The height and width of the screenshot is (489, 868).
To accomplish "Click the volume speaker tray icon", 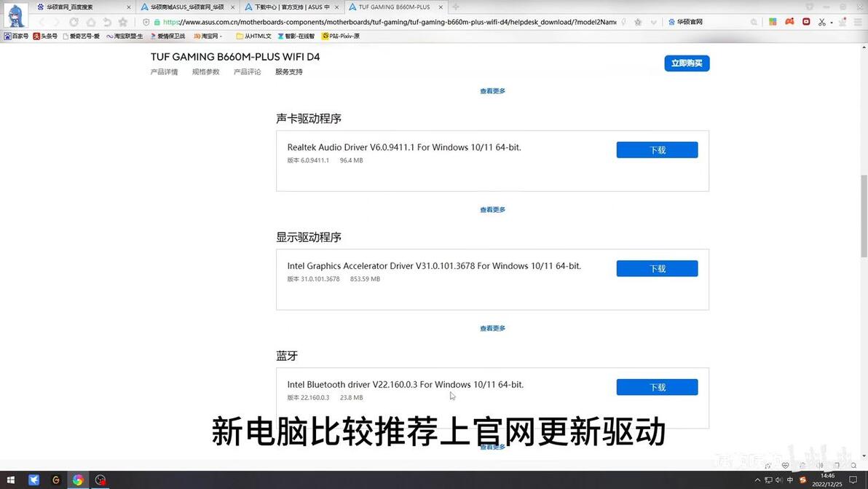I will coord(779,480).
